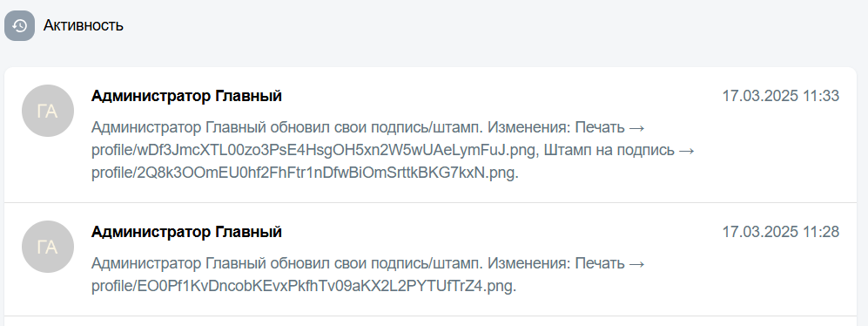Select the word "Печать" in the 11:28 entry

pos(600,262)
